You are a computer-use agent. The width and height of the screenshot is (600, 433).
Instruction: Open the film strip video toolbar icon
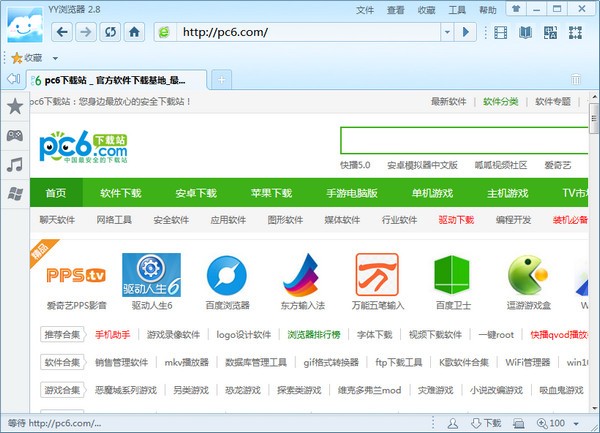click(501, 33)
